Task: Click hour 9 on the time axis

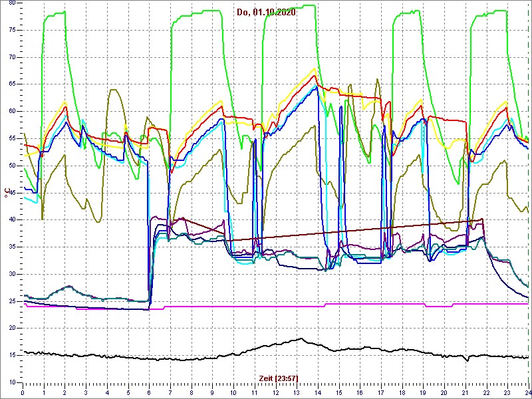Action: [212, 392]
